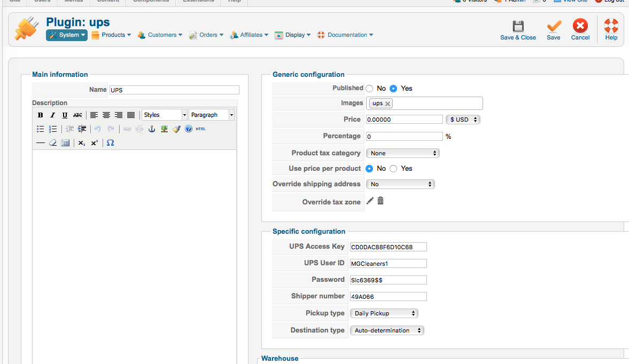The width and height of the screenshot is (629, 364).
Task: Set Published to No
Action: (x=369, y=89)
